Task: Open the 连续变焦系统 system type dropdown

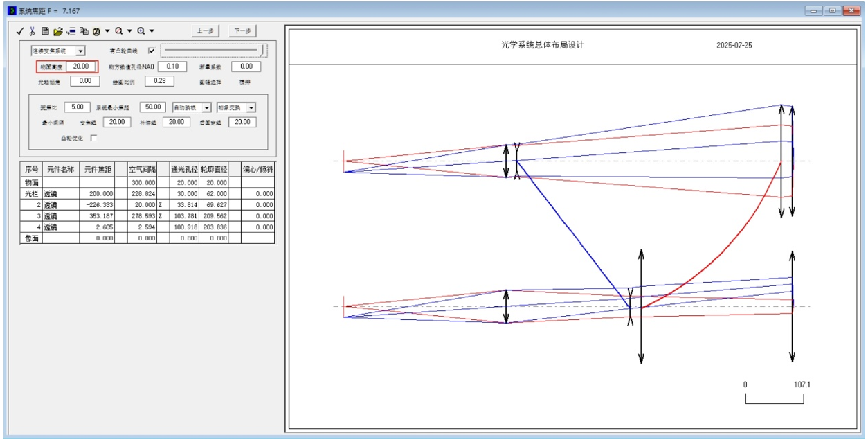Action: [x=80, y=51]
